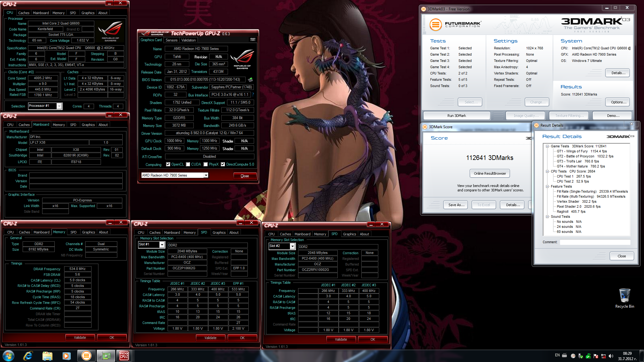
Task: Click the Action Center flag tray icon
Action: (596, 356)
